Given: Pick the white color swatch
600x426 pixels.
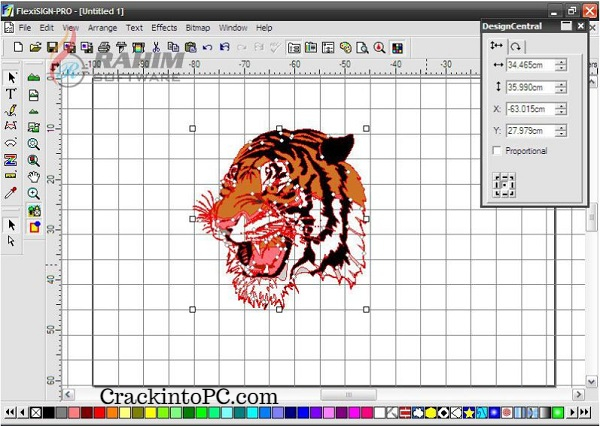Looking at the screenshot, I should click(x=380, y=413).
